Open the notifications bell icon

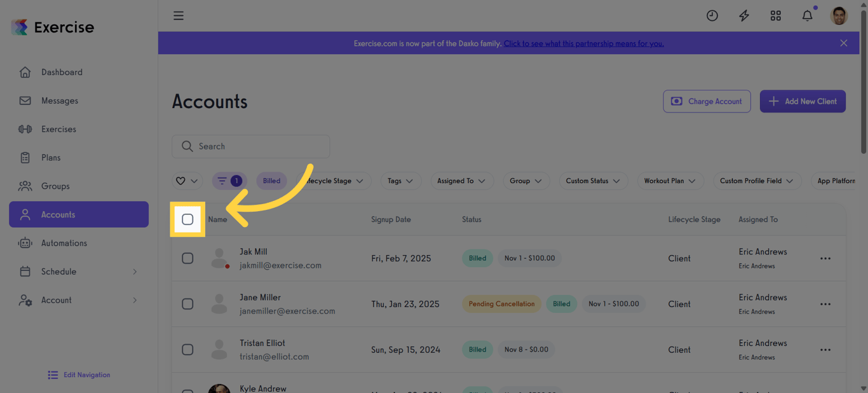807,15
